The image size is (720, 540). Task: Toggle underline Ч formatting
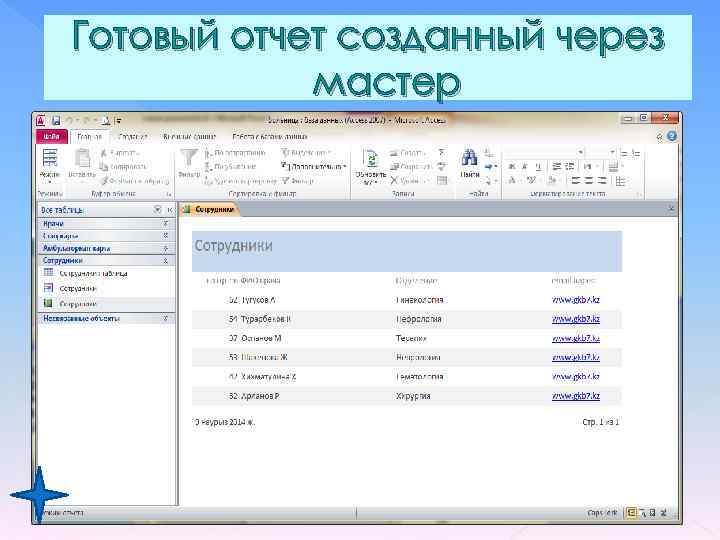coord(538,166)
